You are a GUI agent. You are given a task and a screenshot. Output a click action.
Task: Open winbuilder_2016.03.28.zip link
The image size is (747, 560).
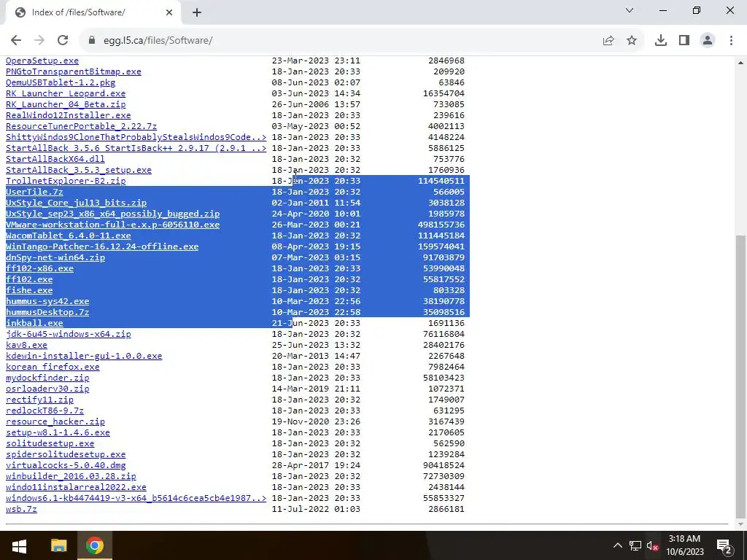point(71,477)
